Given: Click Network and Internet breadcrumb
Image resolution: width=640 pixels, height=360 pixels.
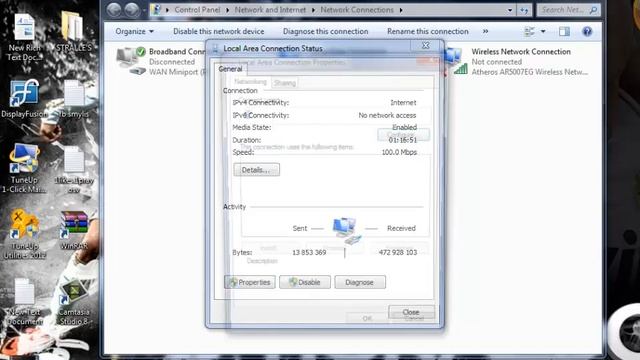Looking at the screenshot, I should [270, 10].
